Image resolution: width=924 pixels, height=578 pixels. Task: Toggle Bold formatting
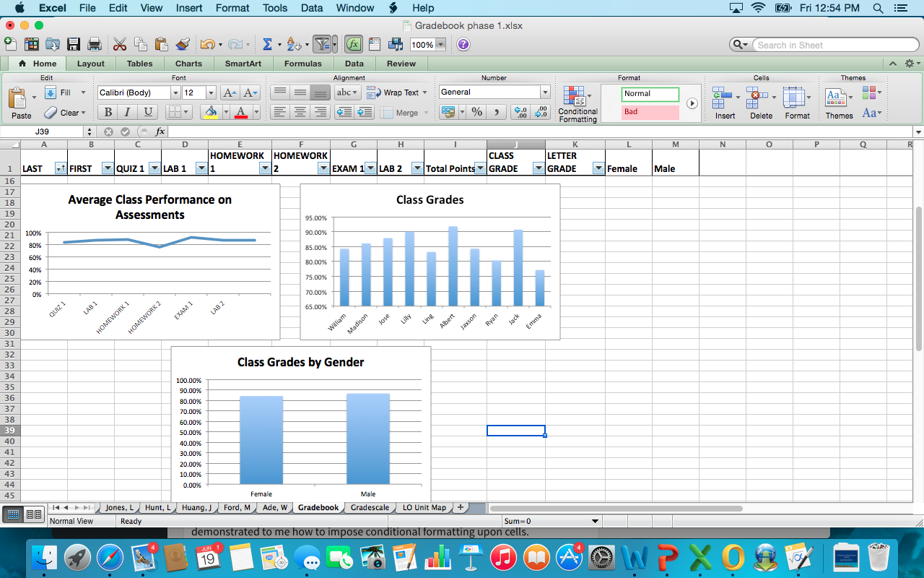click(x=108, y=112)
